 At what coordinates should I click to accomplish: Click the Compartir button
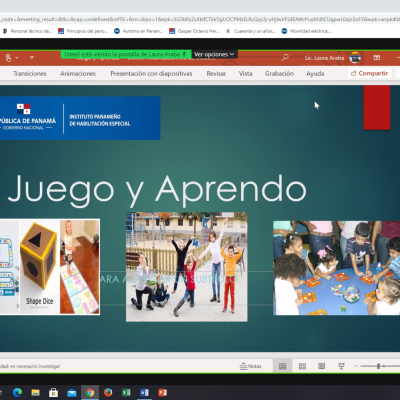pos(369,73)
